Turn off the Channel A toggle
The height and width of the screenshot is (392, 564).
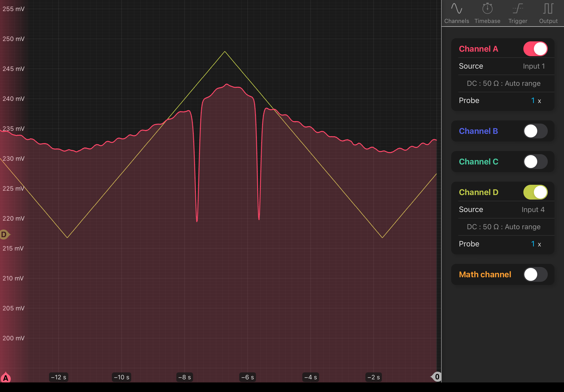point(535,49)
